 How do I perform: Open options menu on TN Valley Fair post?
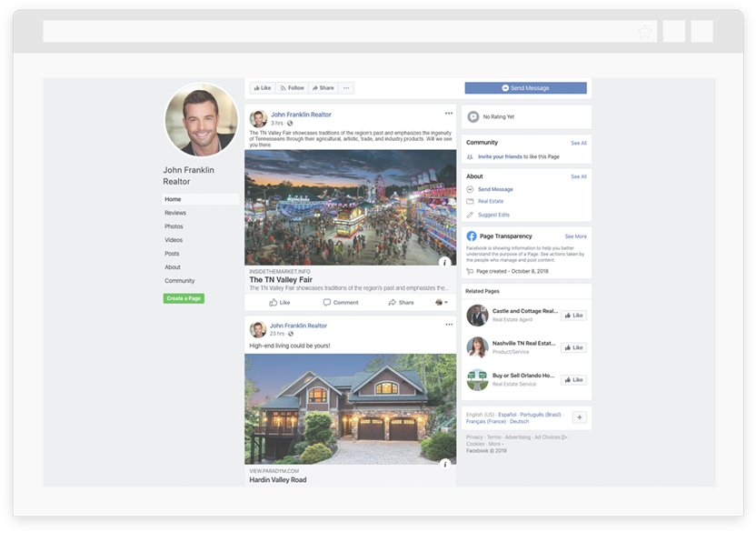449,114
